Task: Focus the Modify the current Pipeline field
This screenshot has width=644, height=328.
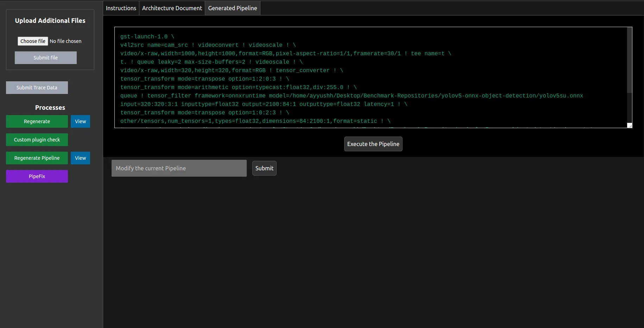Action: click(179, 168)
